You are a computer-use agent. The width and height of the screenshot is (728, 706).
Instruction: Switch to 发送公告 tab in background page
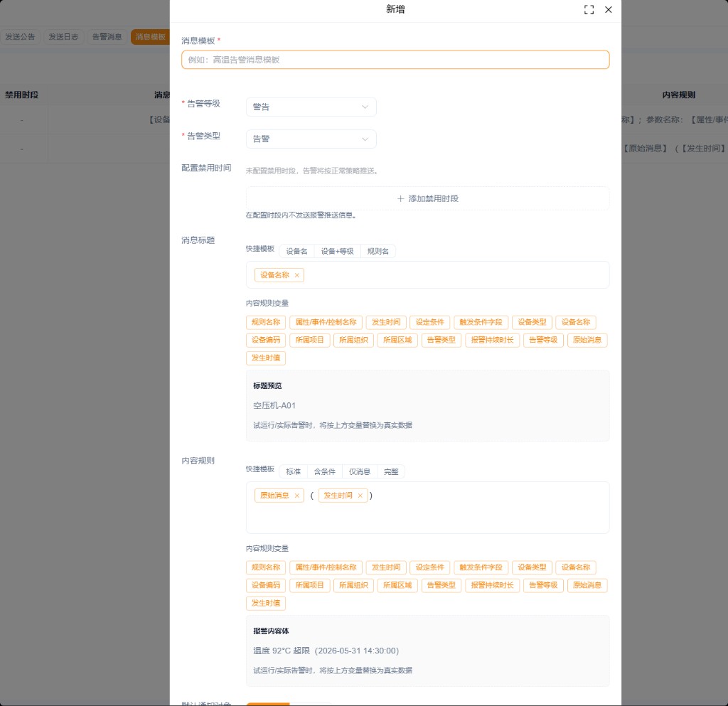pos(20,37)
